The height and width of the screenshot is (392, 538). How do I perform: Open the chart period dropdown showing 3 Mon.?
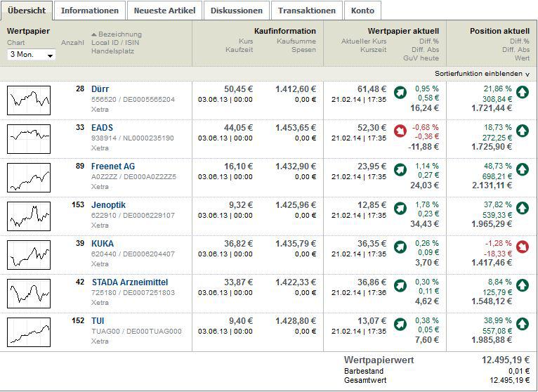31,55
